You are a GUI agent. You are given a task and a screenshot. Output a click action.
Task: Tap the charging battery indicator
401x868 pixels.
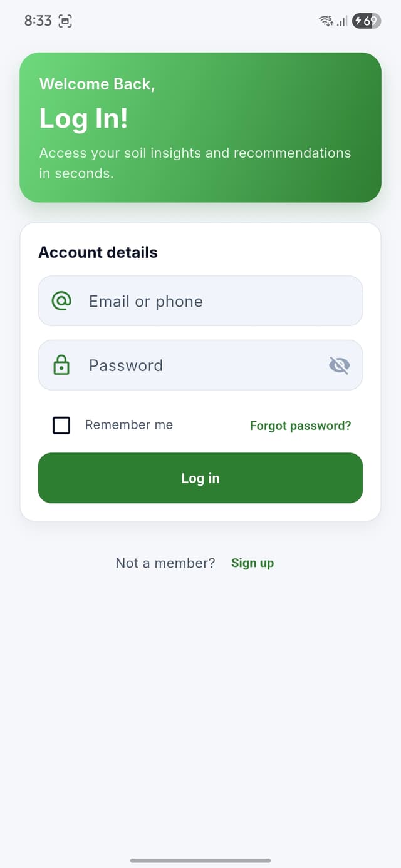tap(367, 21)
